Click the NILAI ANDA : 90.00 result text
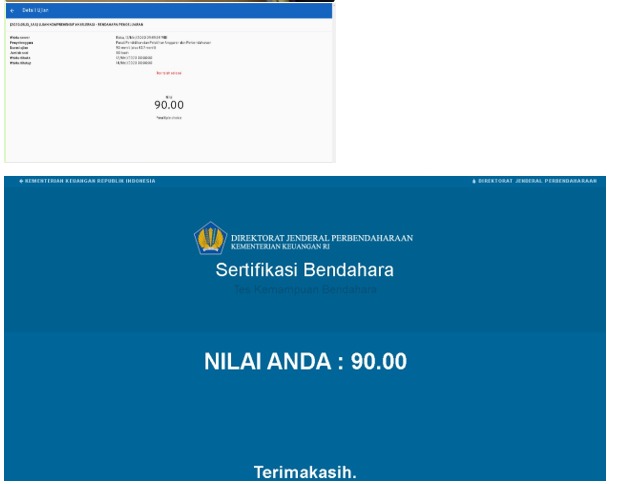The height and width of the screenshot is (484, 618). point(305,361)
